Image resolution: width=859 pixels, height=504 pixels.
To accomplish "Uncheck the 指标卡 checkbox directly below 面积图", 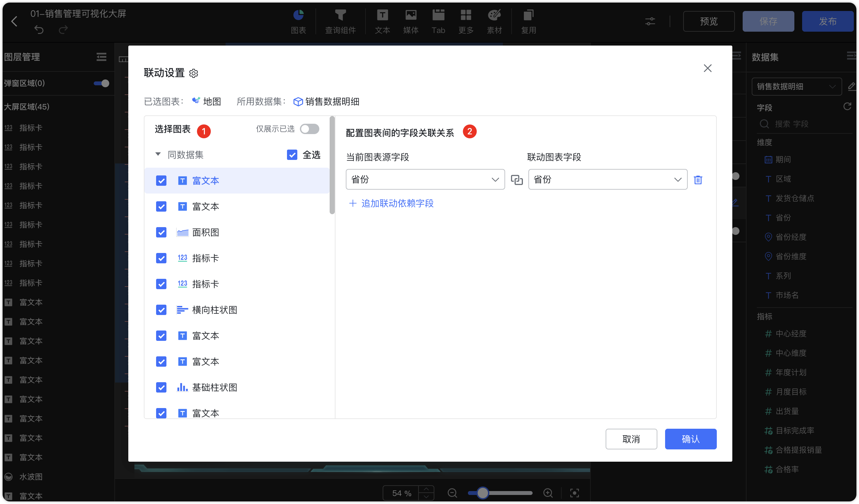I will [161, 258].
